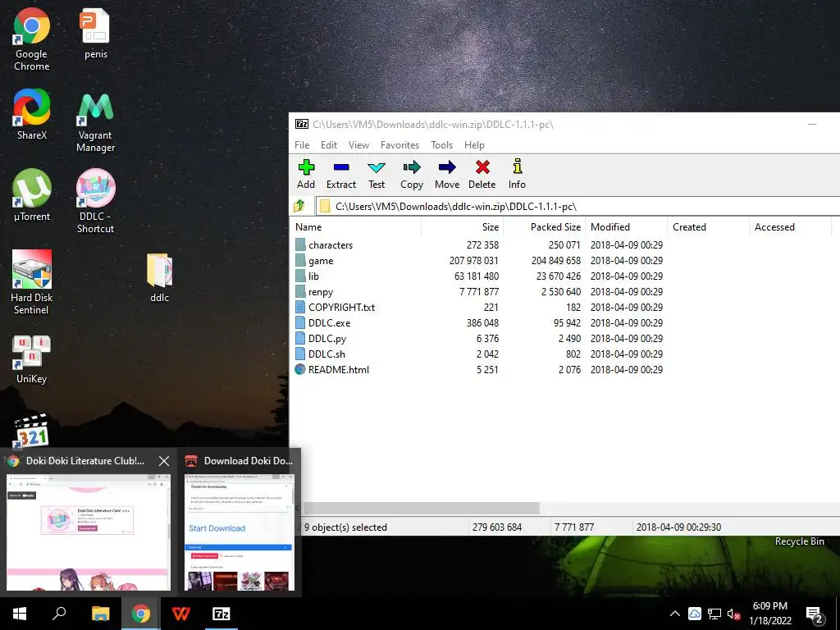Click the taskbar clock showing 6:09 PM
This screenshot has height=630, width=840.
tap(769, 614)
